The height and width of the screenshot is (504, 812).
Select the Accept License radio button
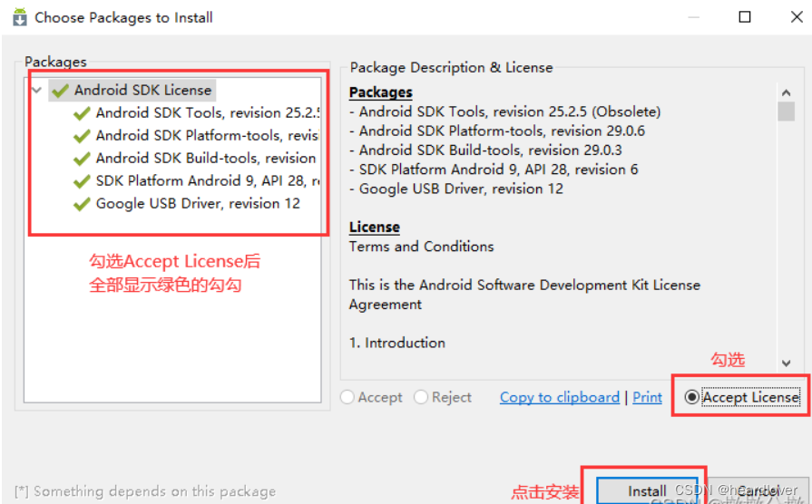click(691, 397)
